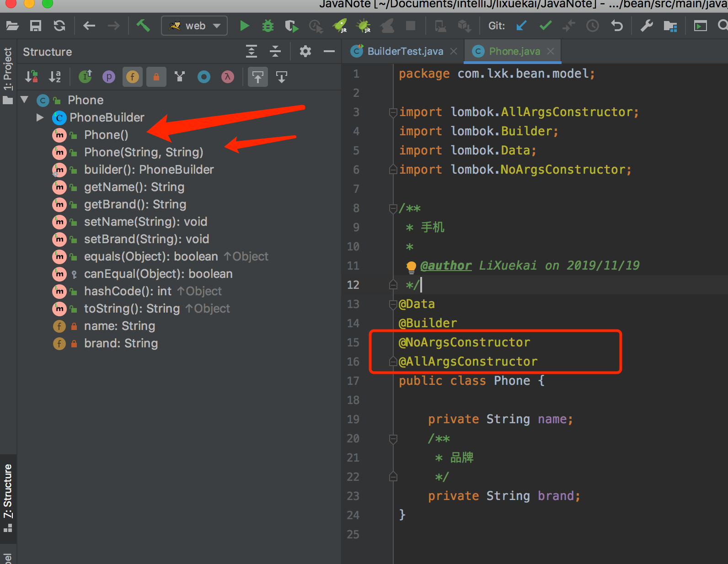Close the Phone.java tab
Screen dimensions: 728x564
coord(551,51)
